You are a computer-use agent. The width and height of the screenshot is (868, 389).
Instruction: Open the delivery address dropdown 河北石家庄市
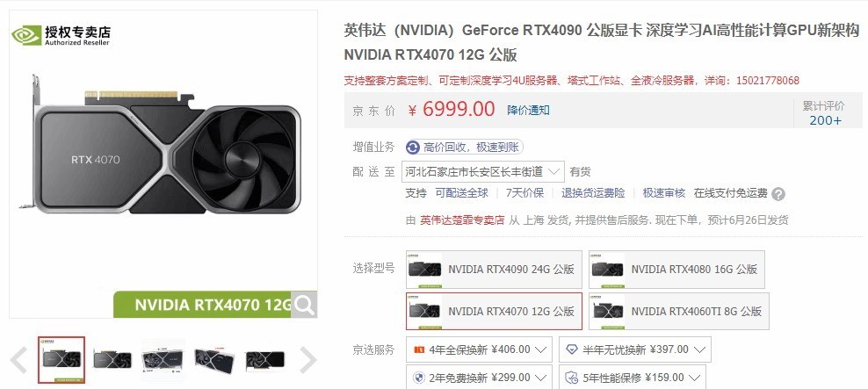[482, 172]
